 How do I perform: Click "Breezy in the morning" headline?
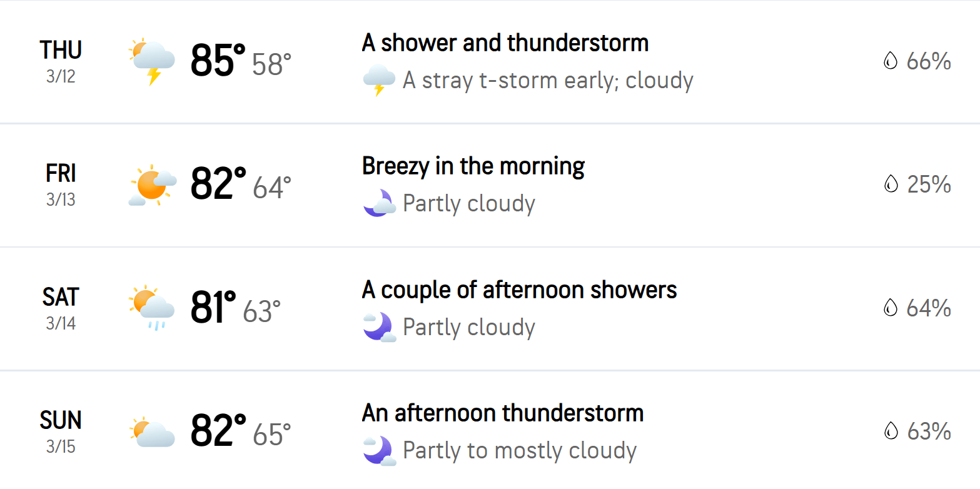(473, 166)
